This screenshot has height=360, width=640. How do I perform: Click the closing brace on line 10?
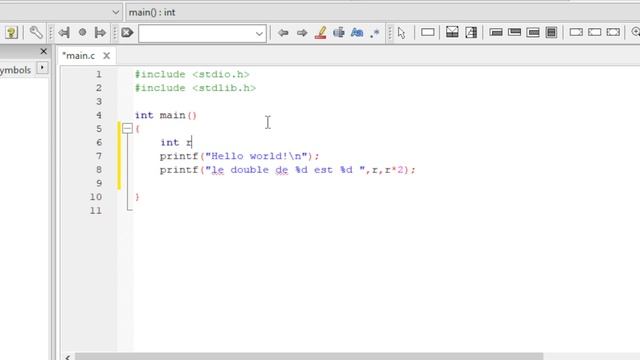[138, 197]
